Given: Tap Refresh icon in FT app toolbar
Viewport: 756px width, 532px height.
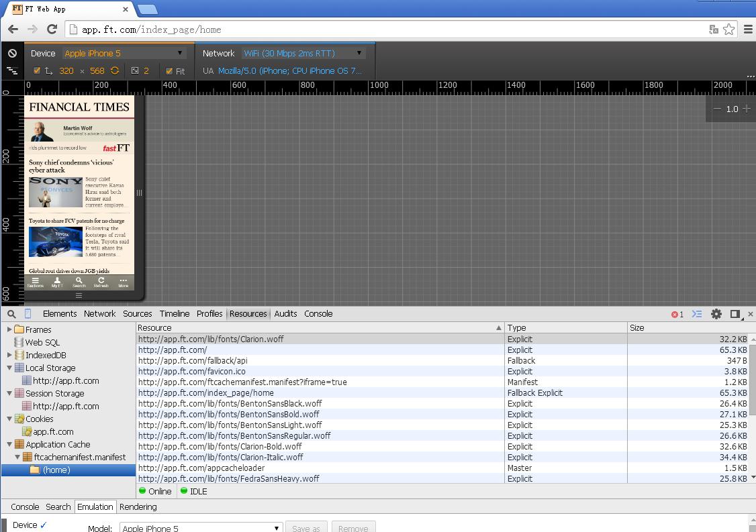Looking at the screenshot, I should [x=101, y=282].
